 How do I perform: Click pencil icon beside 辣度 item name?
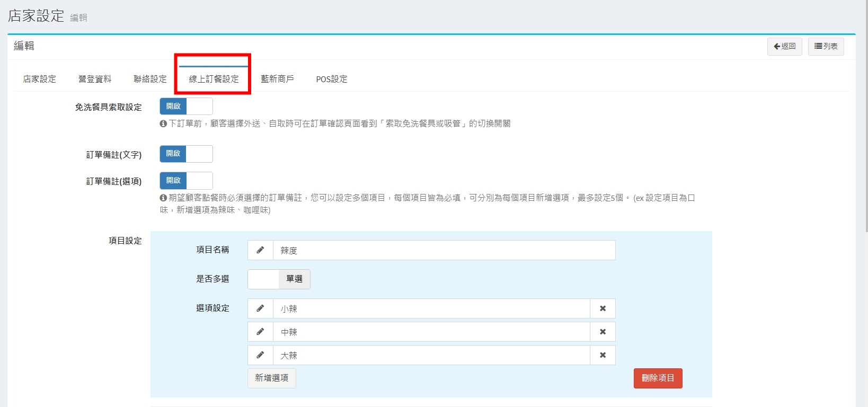pos(260,250)
